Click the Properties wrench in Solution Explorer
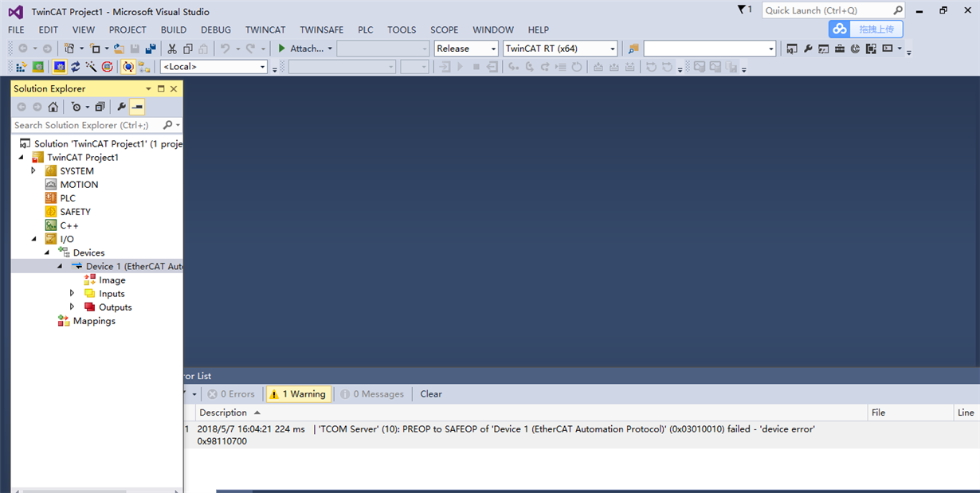Viewport: 980px width, 493px height. pyautogui.click(x=121, y=107)
